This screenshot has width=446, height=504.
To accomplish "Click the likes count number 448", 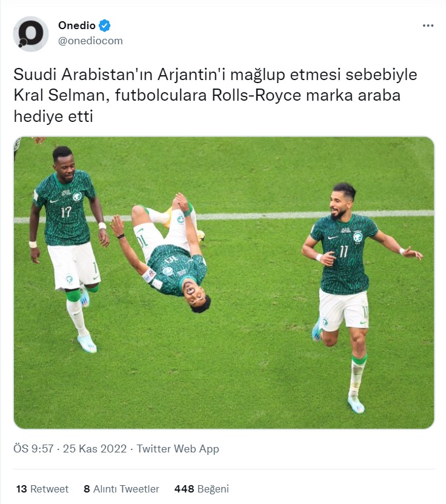I will click(x=184, y=489).
